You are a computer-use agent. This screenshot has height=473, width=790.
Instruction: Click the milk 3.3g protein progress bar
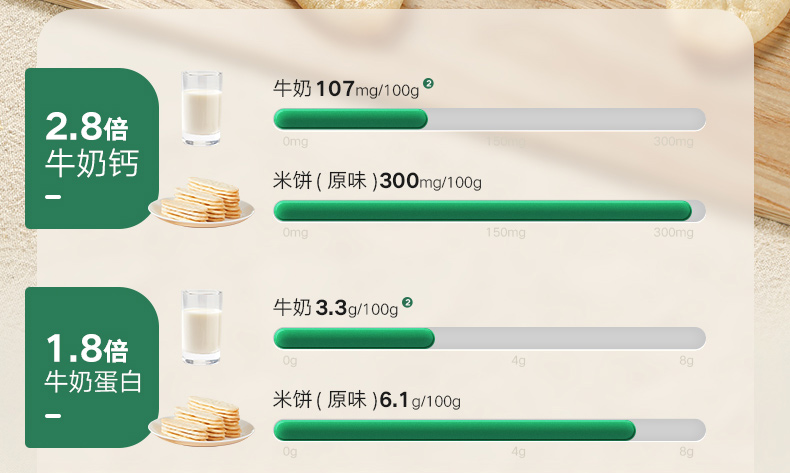point(489,338)
